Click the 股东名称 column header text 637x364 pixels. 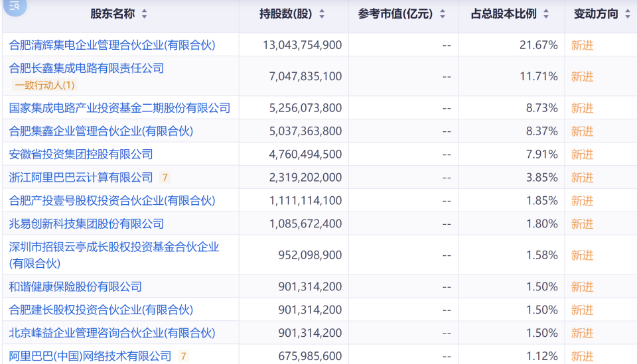click(x=113, y=14)
